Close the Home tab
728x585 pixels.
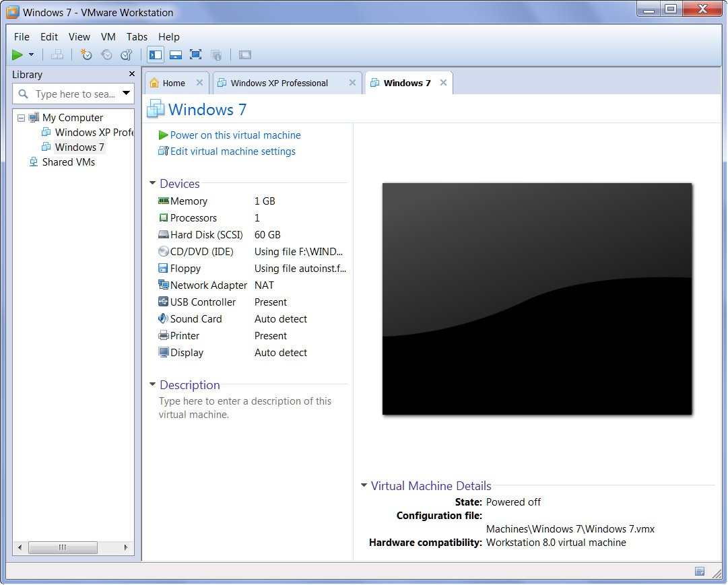199,83
